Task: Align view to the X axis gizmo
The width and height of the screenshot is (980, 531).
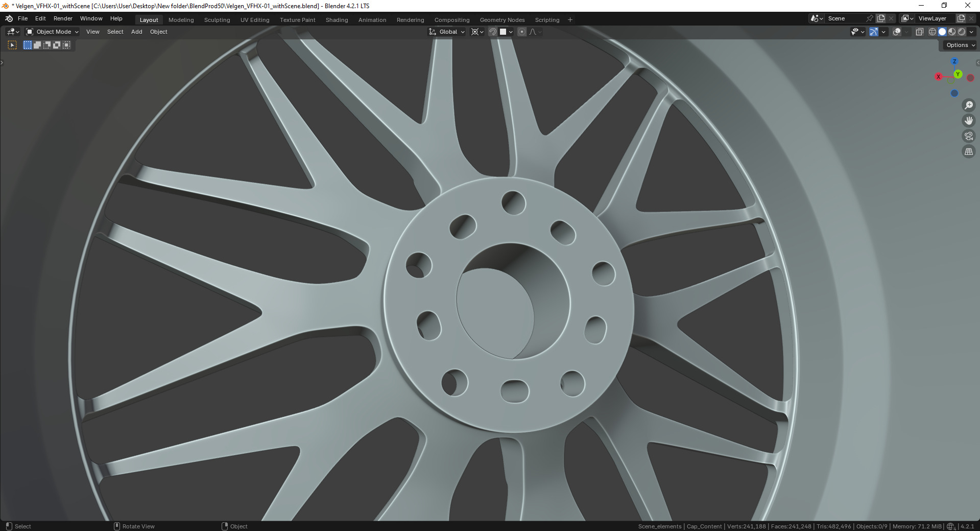Action: [938, 77]
